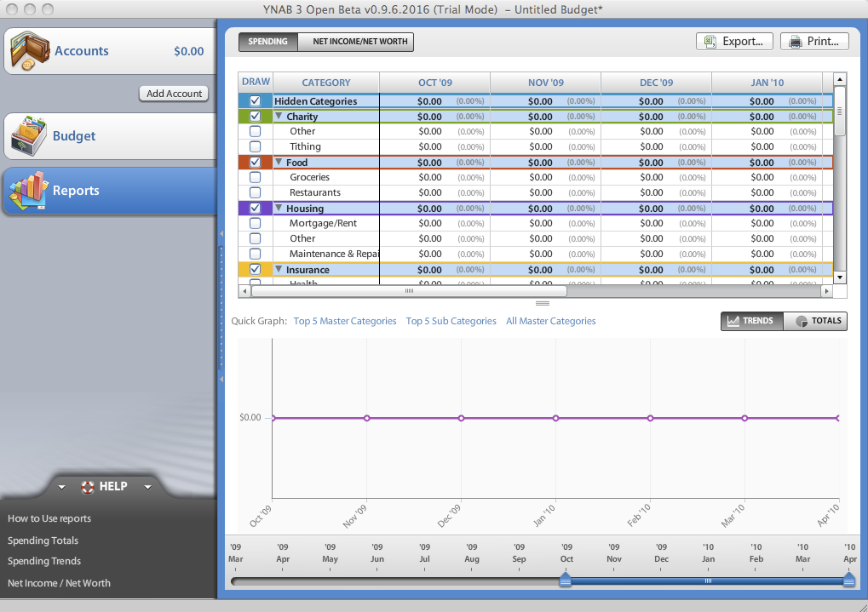The image size is (868, 612).
Task: Click the totals pie-chart icon
Action: 801,321
